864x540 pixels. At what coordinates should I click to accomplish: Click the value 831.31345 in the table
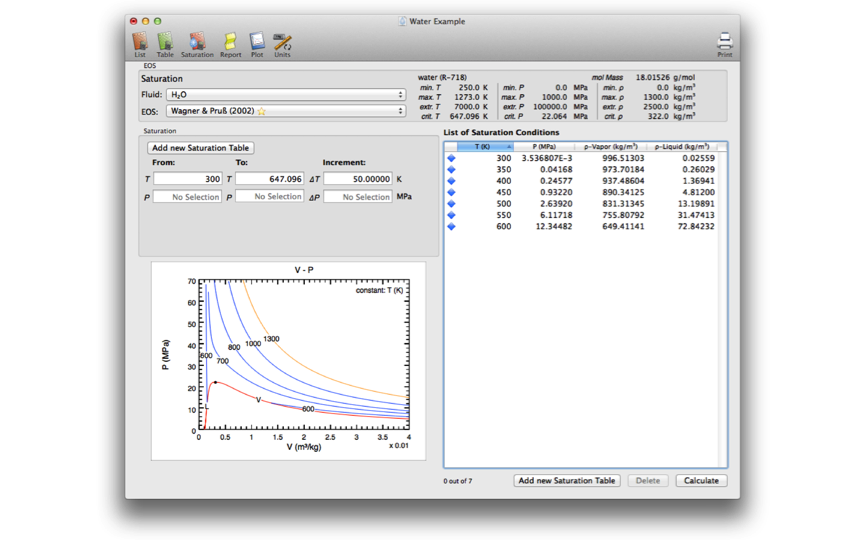(623, 203)
